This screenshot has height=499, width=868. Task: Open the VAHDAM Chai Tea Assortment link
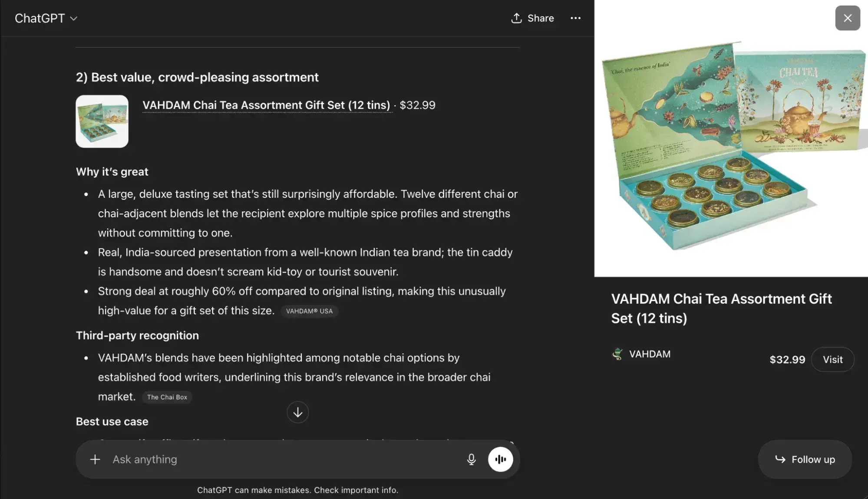[266, 105]
